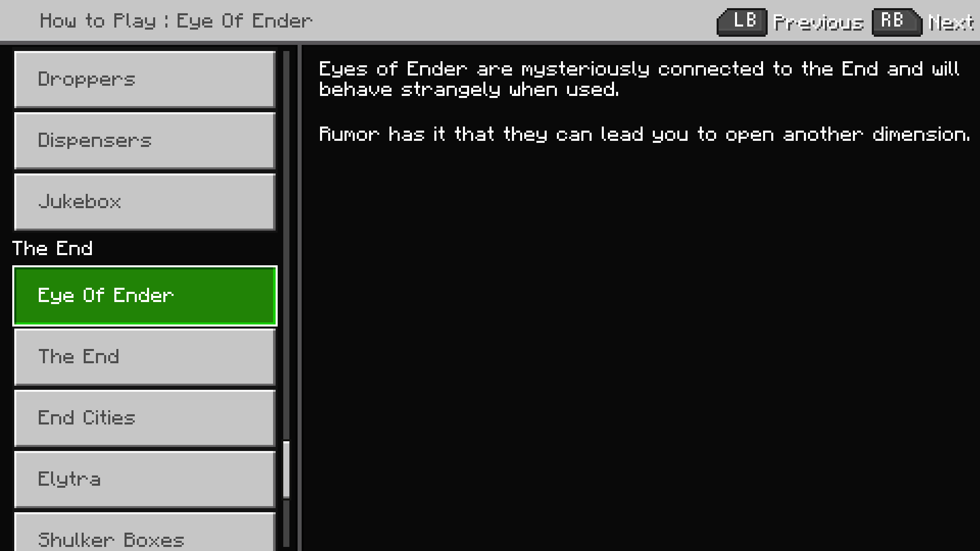Toggle Eye Of Ender selected state
980x551 pixels.
click(x=144, y=295)
